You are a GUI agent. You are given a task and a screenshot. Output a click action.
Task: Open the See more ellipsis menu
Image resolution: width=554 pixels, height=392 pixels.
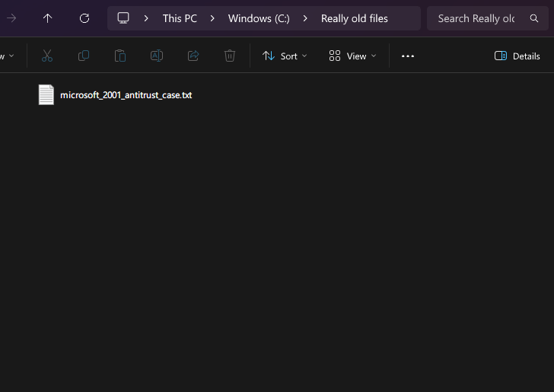pyautogui.click(x=408, y=56)
